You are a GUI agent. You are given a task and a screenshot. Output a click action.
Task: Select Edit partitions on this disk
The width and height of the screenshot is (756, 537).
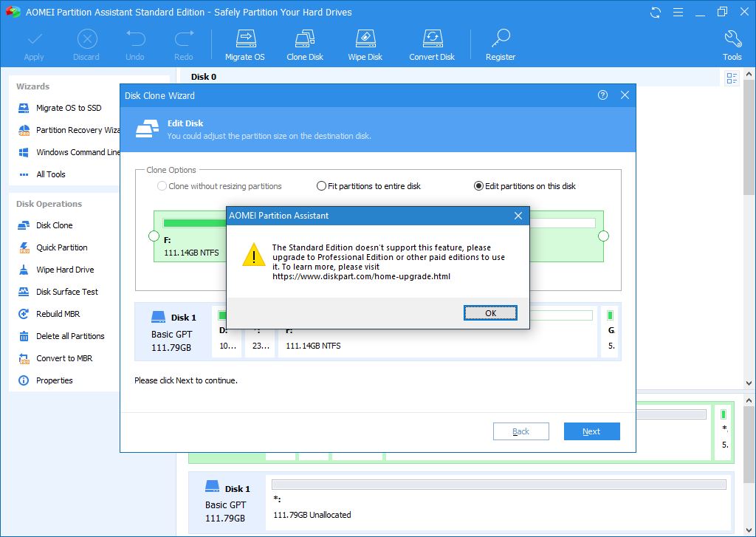coord(478,186)
